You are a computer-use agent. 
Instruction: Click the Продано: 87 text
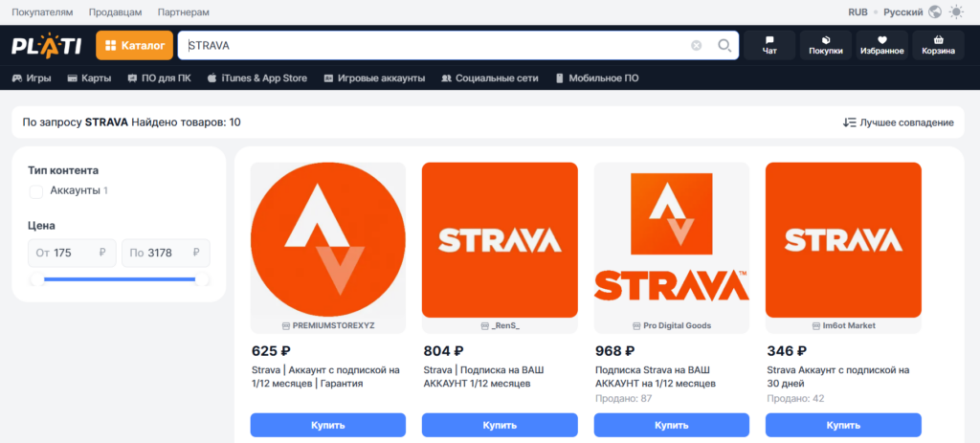(623, 398)
